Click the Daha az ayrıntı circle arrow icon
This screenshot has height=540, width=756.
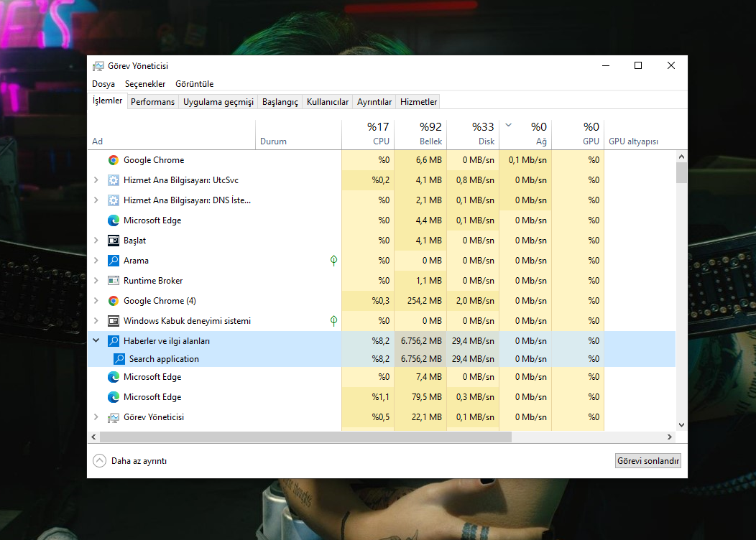coord(99,461)
